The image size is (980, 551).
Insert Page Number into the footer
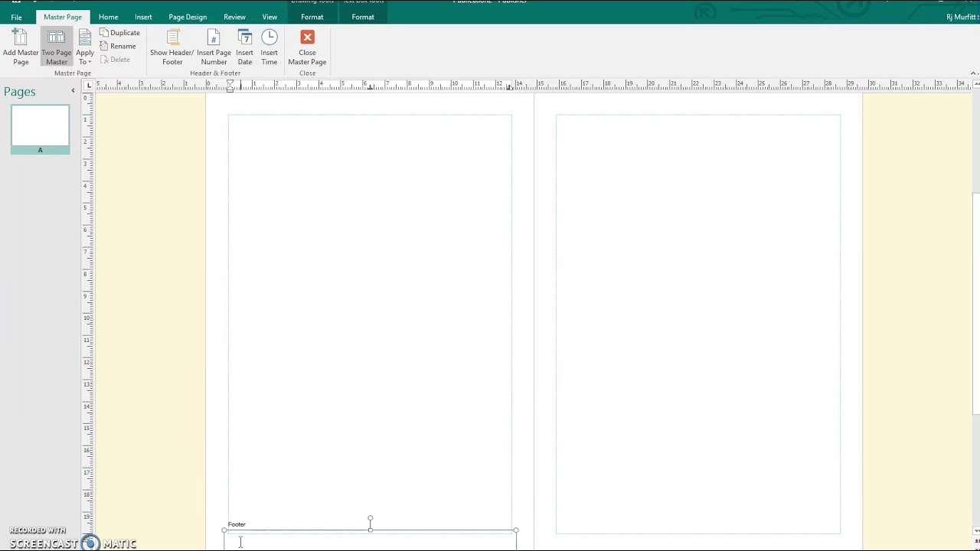click(214, 47)
